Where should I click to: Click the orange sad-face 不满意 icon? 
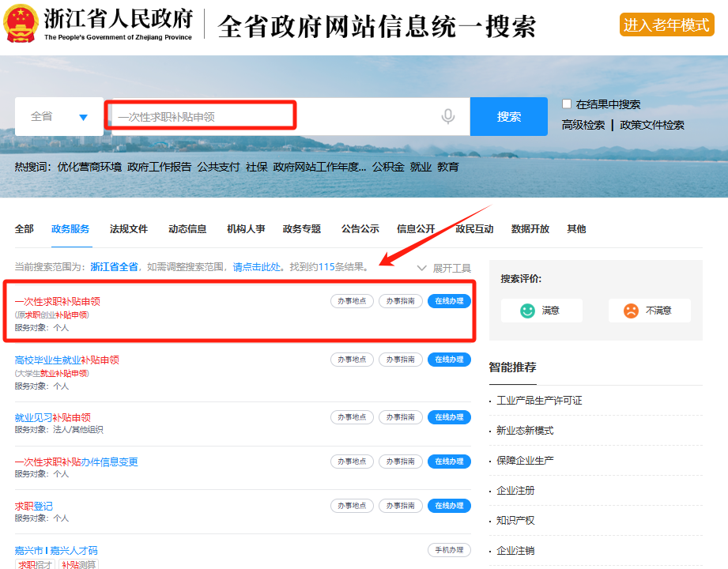[631, 311]
